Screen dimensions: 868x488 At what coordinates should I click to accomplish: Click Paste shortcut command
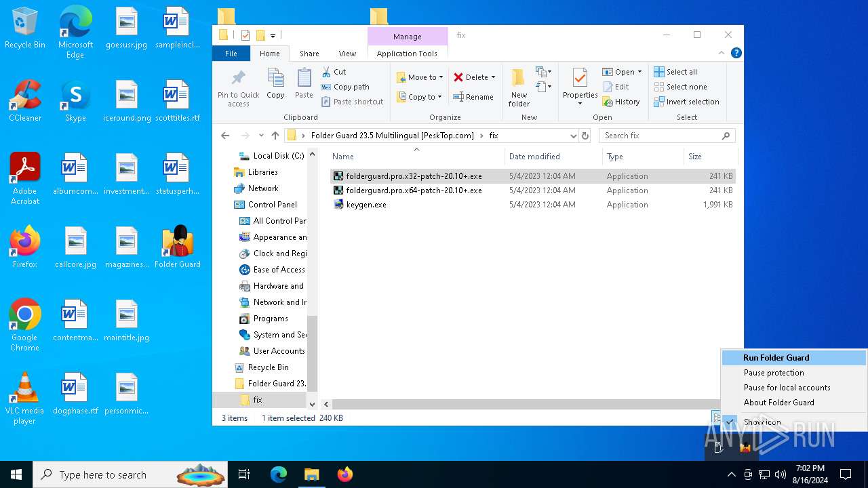pos(352,102)
